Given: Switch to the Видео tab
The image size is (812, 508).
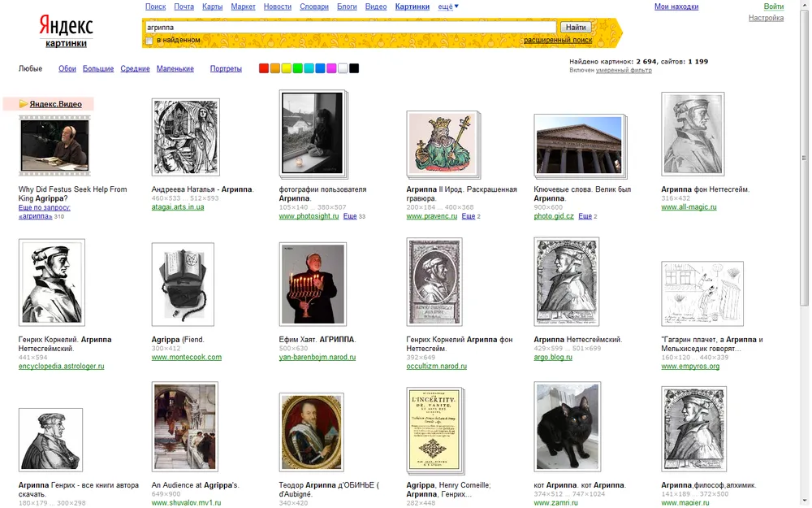Looking at the screenshot, I should [x=376, y=7].
